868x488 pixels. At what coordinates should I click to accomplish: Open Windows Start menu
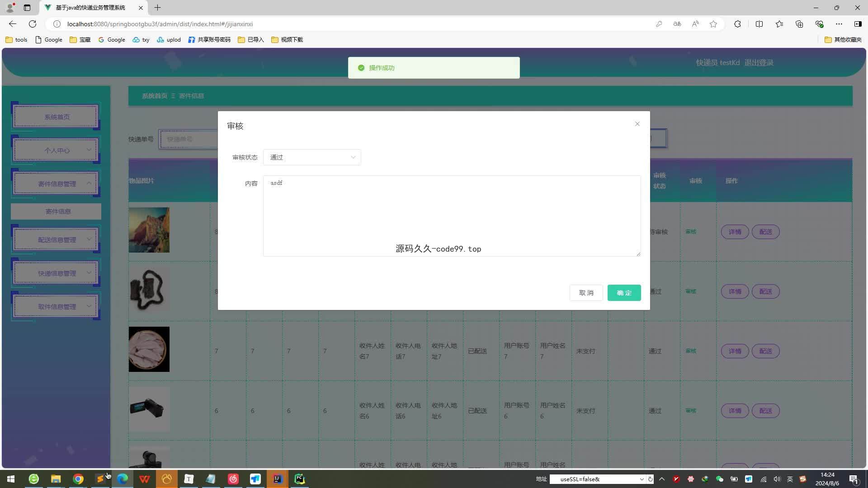coord(11,479)
